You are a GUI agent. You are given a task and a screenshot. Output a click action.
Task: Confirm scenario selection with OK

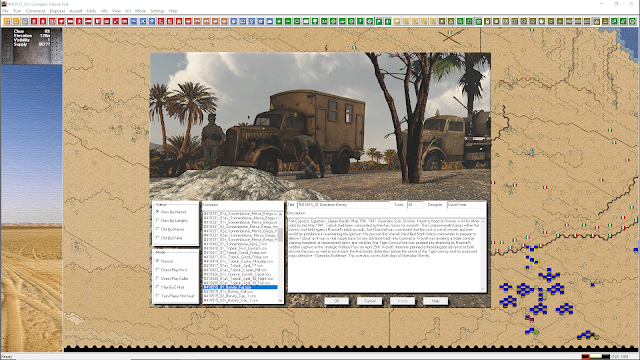(x=336, y=301)
